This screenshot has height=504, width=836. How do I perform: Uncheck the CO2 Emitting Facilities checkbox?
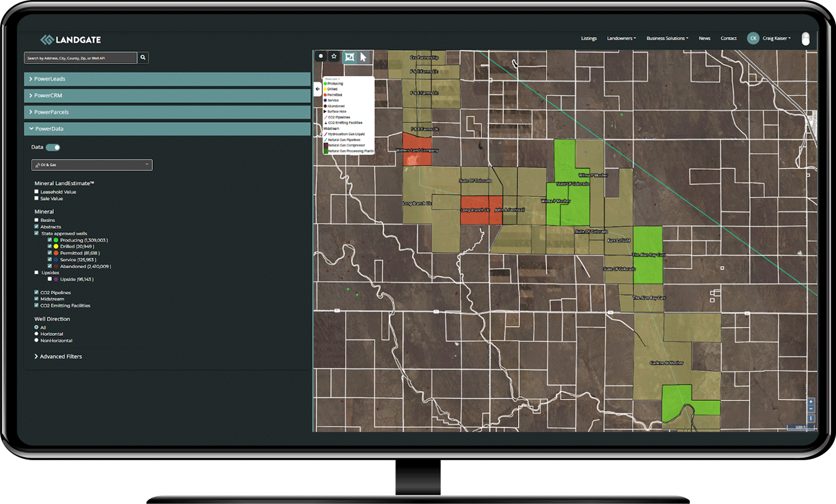point(37,305)
